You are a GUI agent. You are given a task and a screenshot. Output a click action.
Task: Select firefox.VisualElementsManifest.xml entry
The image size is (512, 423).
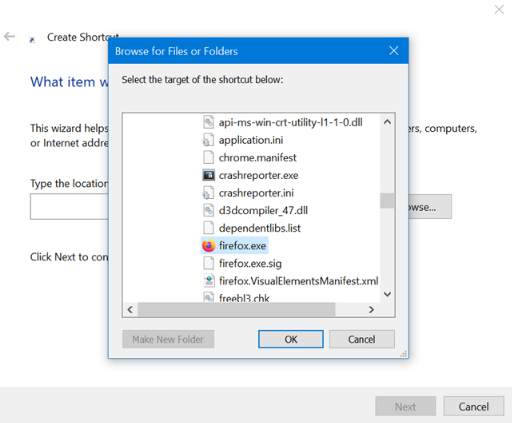coord(299,281)
